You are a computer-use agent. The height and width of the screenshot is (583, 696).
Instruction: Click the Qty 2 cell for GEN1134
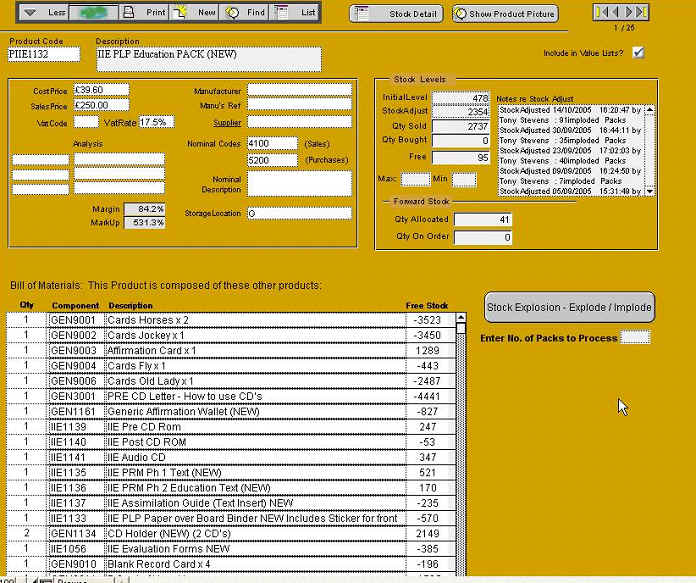[26, 533]
